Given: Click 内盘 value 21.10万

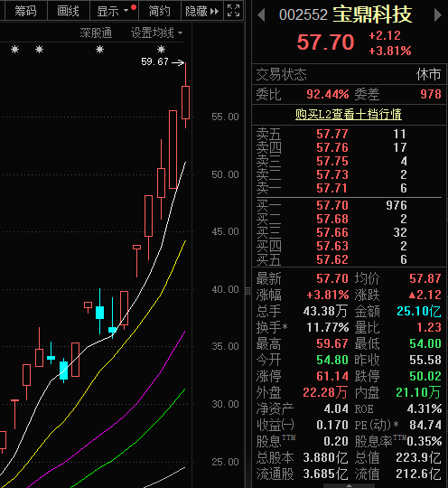Looking at the screenshot, I should pyautogui.click(x=418, y=392).
